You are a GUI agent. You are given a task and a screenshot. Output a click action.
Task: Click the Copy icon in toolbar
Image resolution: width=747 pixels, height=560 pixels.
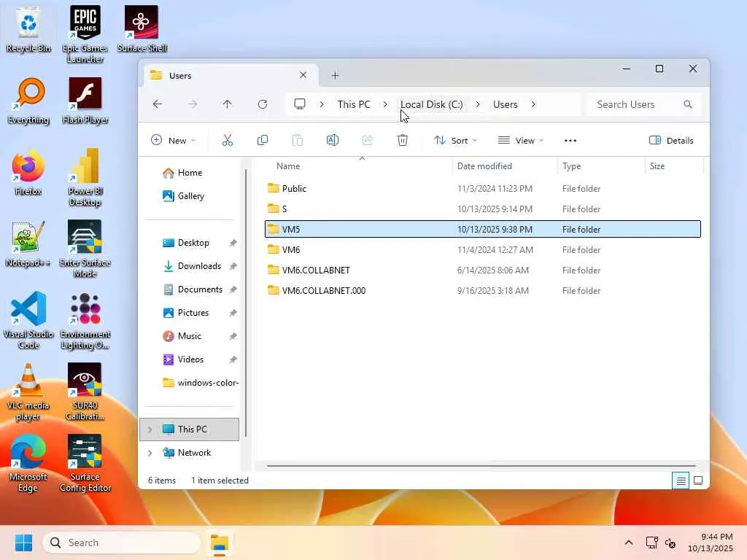(263, 140)
